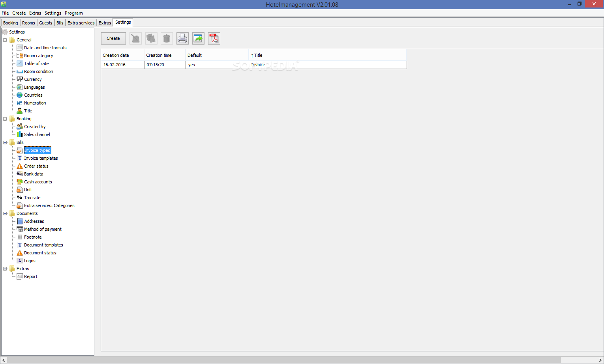Click the Copy entry toolbar icon
Viewport: 604px width, 364px height.
coord(151,38)
